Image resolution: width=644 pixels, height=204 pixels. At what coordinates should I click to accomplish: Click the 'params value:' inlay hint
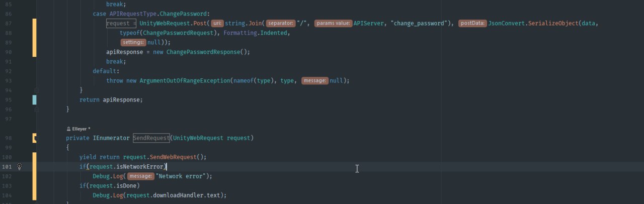333,23
